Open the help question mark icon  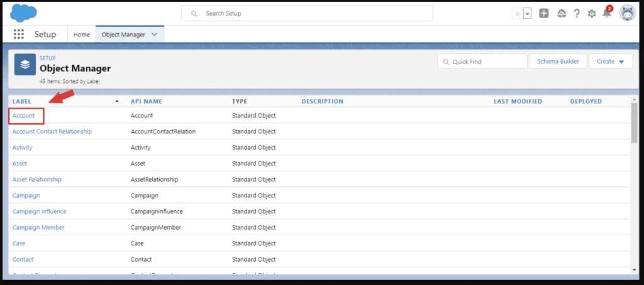click(577, 14)
